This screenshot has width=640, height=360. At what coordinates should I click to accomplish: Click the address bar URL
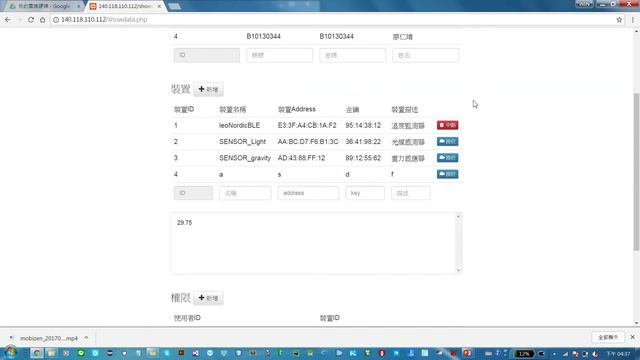click(x=104, y=20)
